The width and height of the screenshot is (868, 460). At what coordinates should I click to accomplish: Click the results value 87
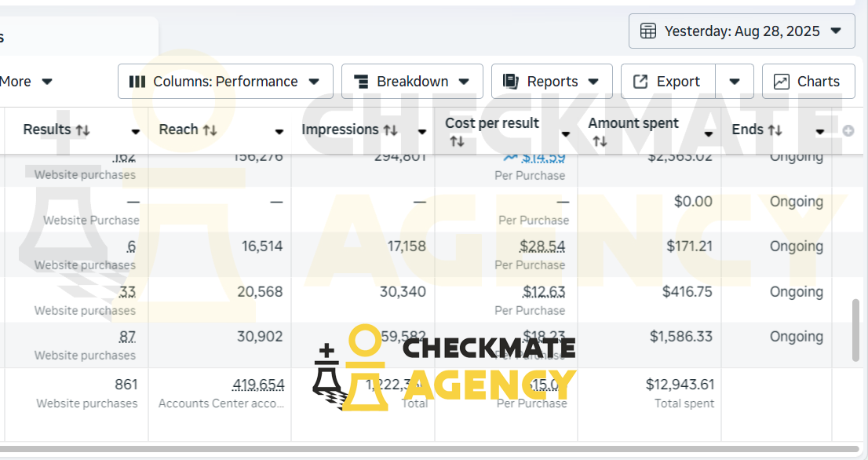coord(127,337)
